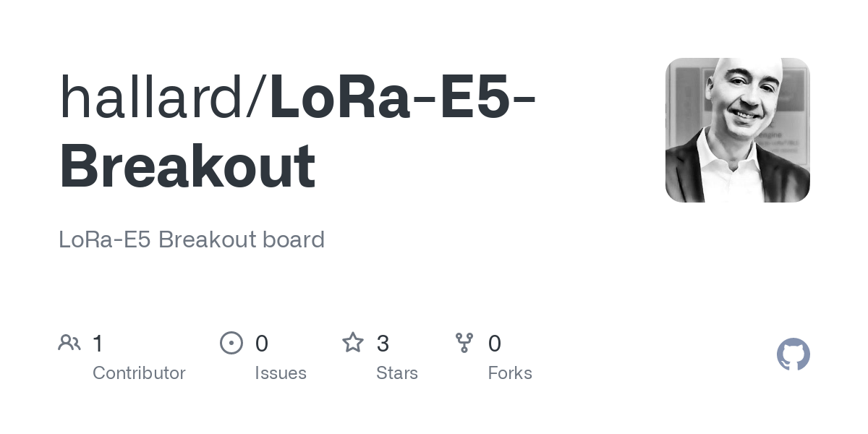Click the 0 count above Issues
The height and width of the screenshot is (434, 868).
(262, 344)
